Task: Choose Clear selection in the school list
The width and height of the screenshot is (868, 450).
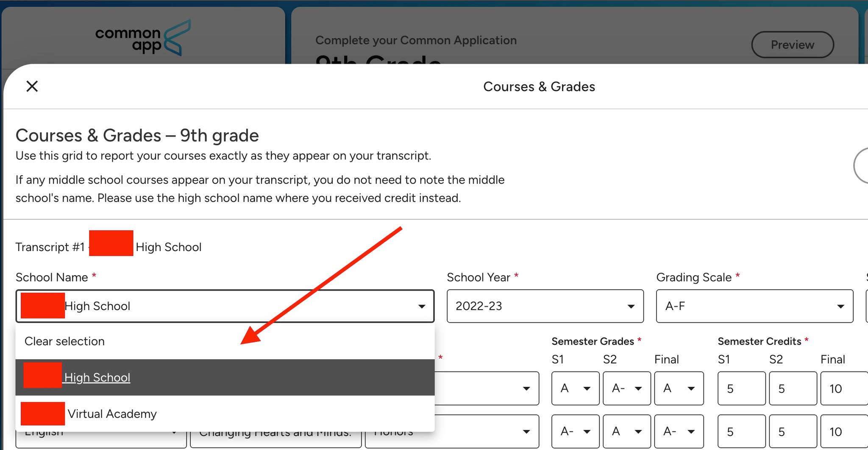Action: coord(225,341)
